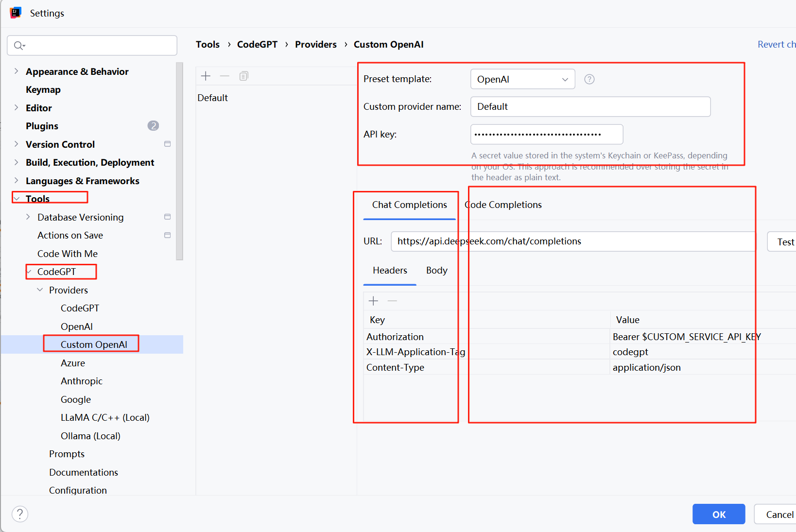Select the Authorization header row

580,337
